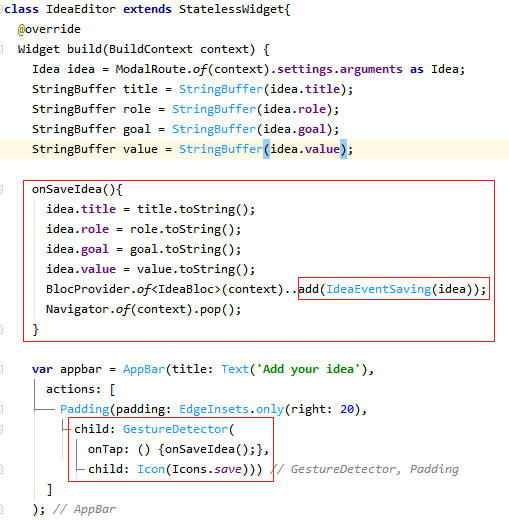The width and height of the screenshot is (509, 520).
Task: Click the AppBar constructor name
Action: pos(144,369)
